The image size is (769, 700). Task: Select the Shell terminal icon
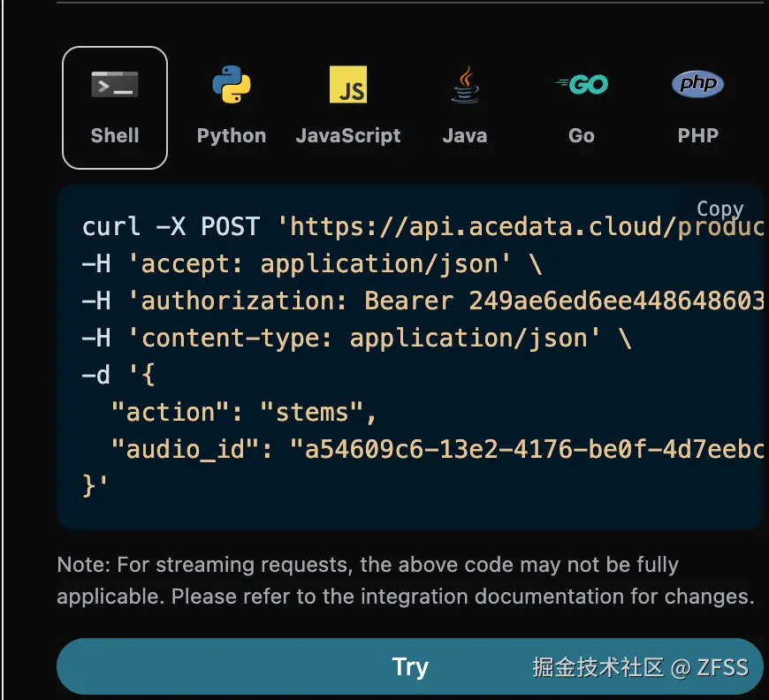pos(115,84)
